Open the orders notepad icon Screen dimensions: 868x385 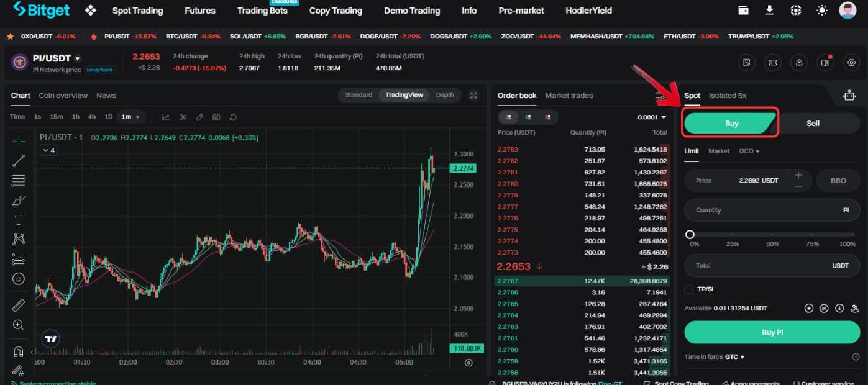pos(747,63)
